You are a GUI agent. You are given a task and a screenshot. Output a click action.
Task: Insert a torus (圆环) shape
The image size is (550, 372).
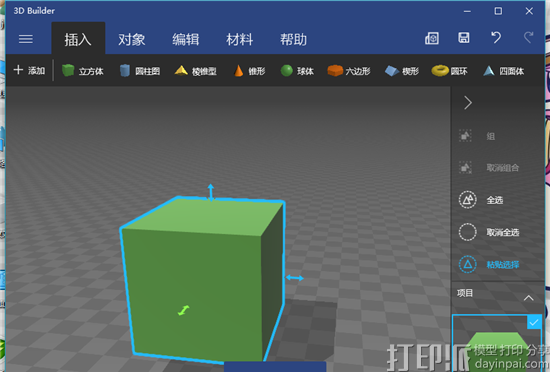(x=449, y=71)
